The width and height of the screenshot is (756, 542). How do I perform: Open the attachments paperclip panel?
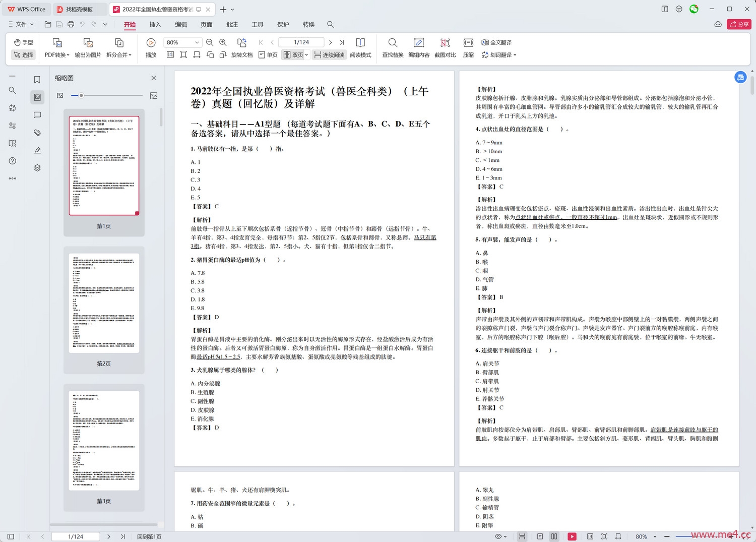(x=37, y=133)
